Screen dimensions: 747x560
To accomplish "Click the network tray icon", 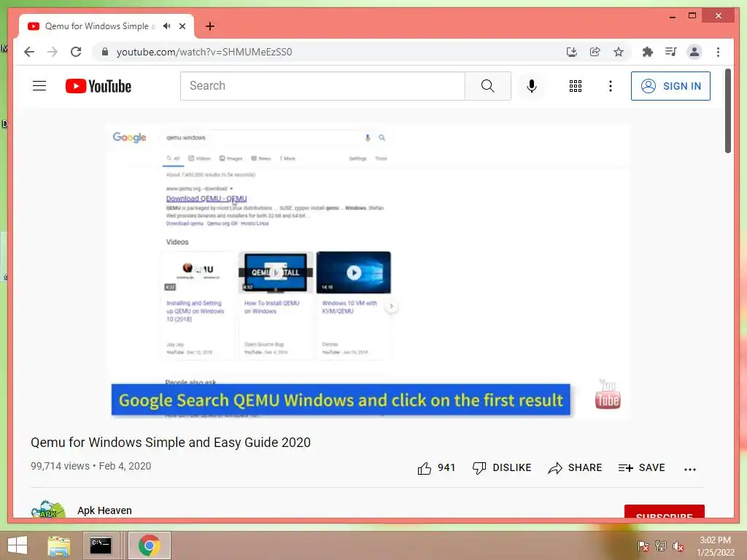I will tap(661, 545).
